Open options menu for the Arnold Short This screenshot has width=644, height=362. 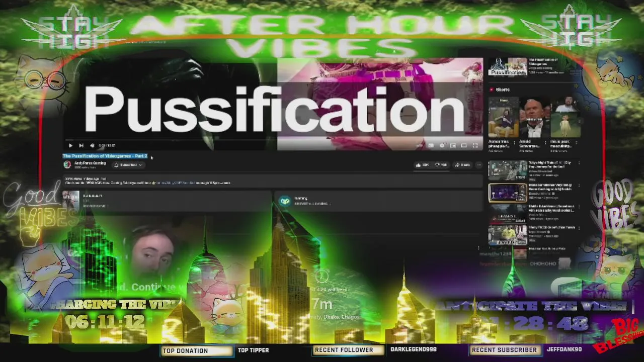click(546, 143)
